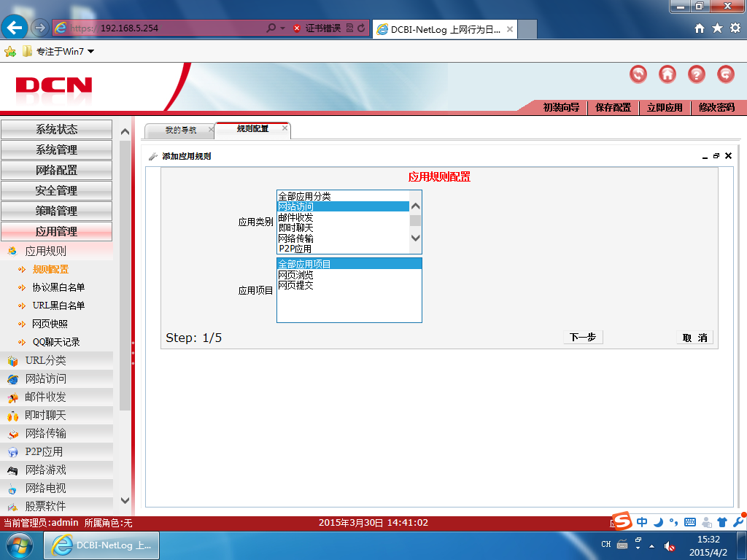Click the 网站访问 sidebar globe icon
Viewport: 747px width, 560px height.
click(12, 379)
